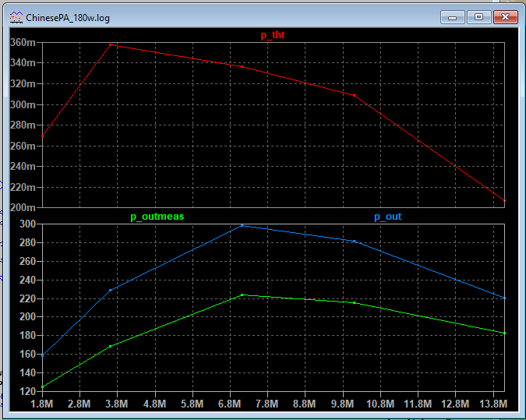Viewport: 526px width, 420px height.
Task: Click the red p_tht peak point near 3.8M
Action: pos(111,44)
